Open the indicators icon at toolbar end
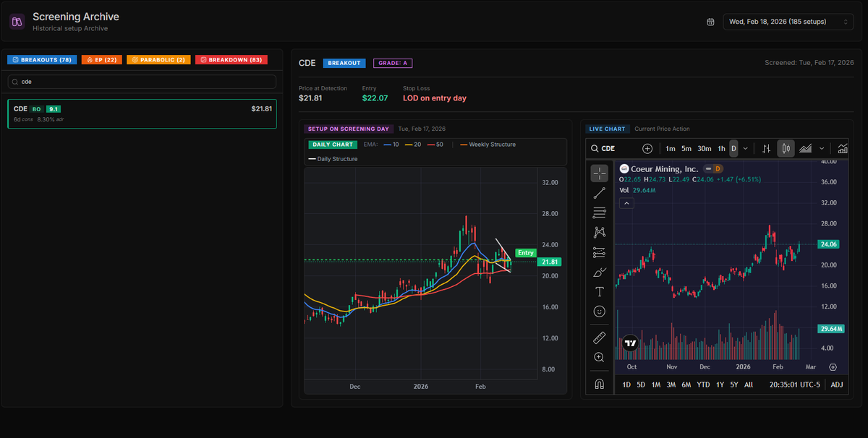 843,148
